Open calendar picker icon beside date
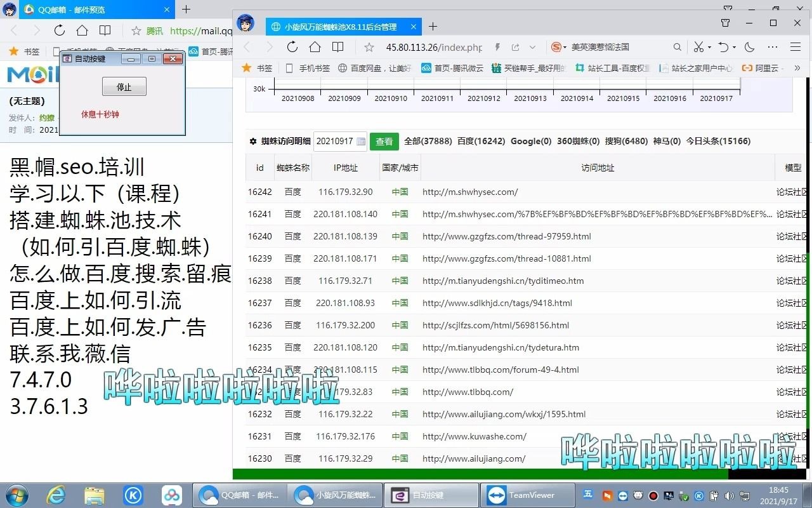Screen dimensions: 812x508 [x=362, y=141]
